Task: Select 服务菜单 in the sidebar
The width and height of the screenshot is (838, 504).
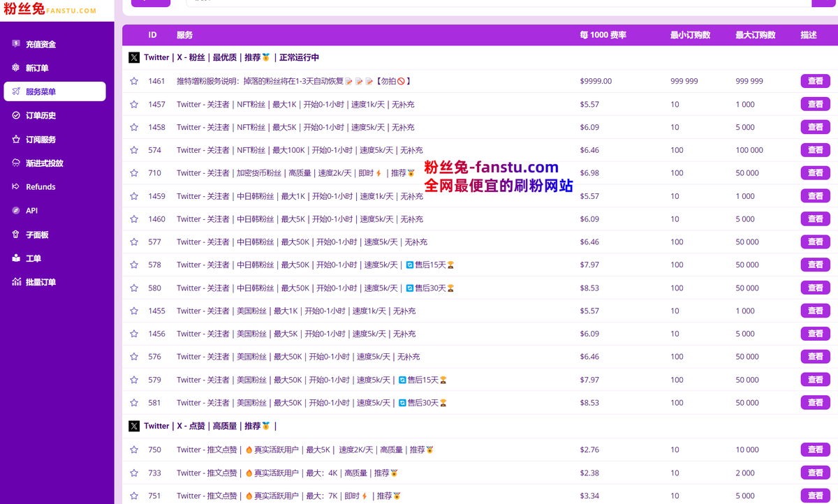Action: (54, 91)
